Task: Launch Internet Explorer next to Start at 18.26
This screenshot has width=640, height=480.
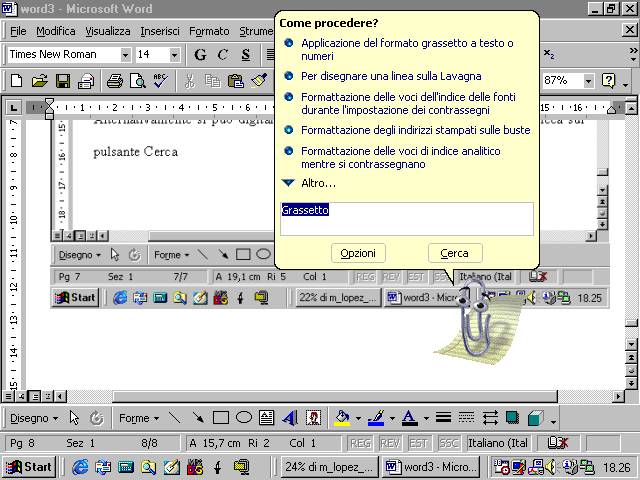Action: click(x=80, y=467)
